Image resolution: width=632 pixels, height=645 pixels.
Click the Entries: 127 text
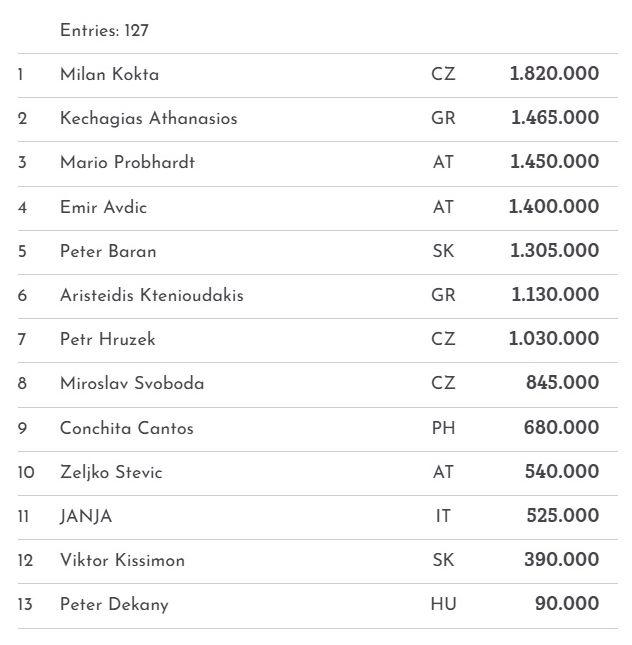(x=104, y=30)
